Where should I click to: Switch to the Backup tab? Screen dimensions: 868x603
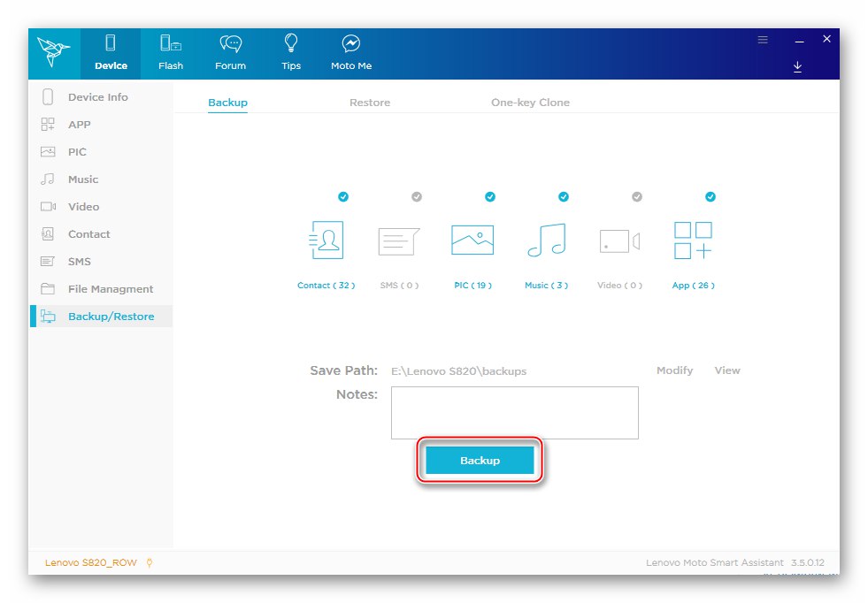227,103
